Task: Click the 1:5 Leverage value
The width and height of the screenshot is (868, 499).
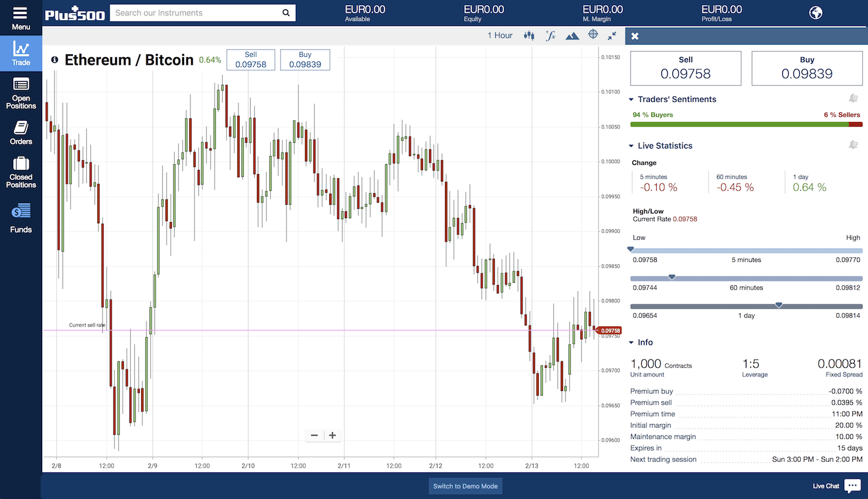Action: coord(751,364)
